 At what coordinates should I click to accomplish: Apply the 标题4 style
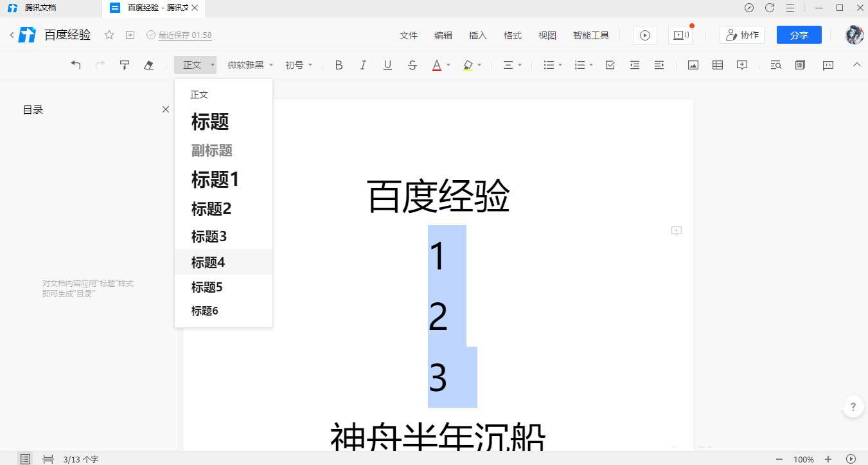[x=224, y=262]
